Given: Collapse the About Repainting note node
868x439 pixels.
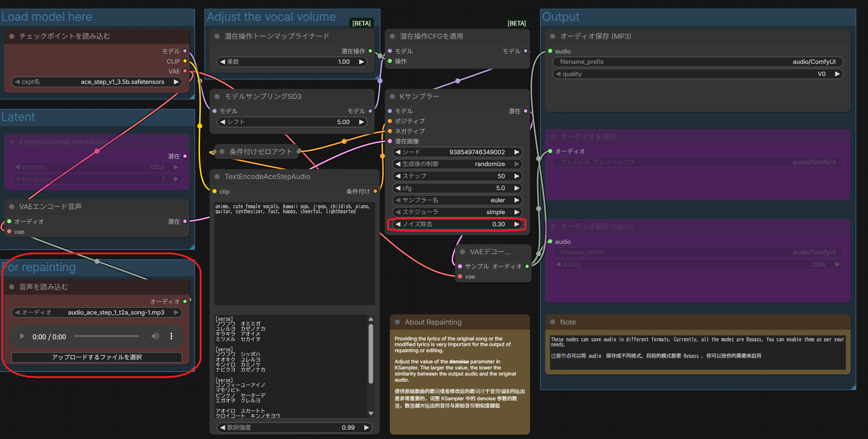Looking at the screenshot, I should tap(397, 322).
